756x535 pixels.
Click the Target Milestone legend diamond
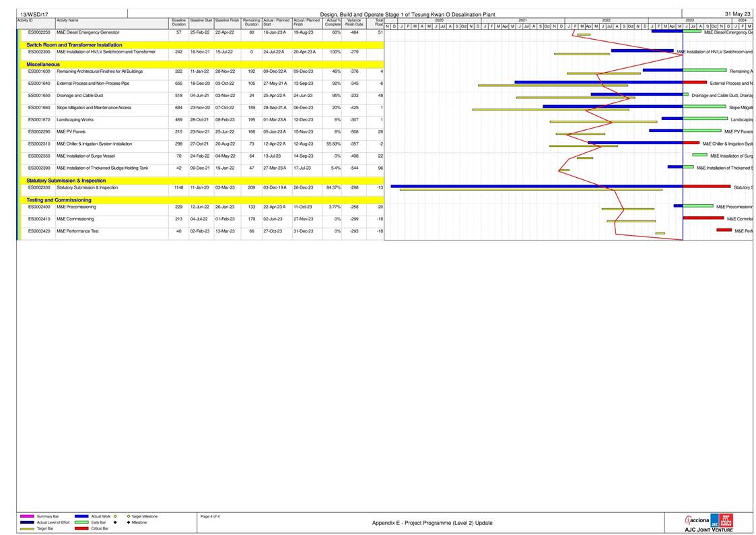coord(128,516)
